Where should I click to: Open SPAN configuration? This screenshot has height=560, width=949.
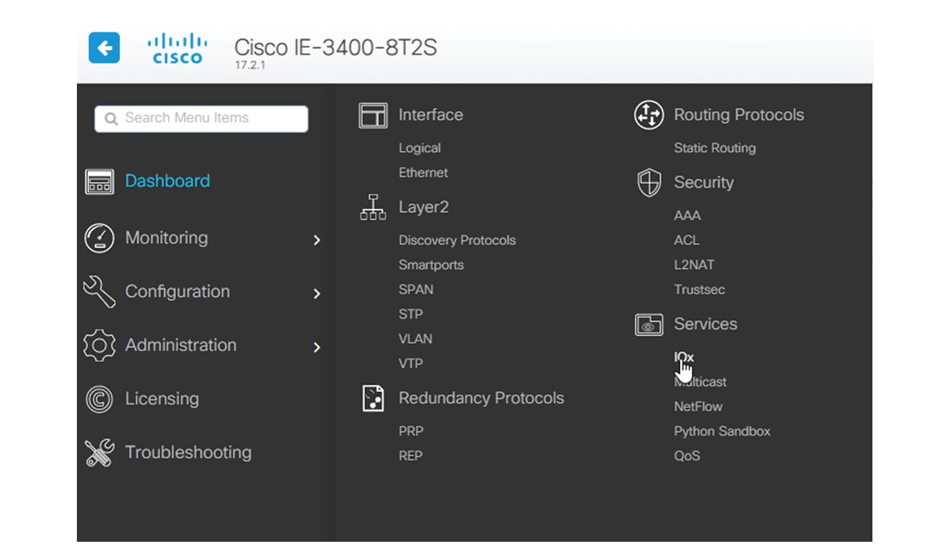[x=416, y=289]
